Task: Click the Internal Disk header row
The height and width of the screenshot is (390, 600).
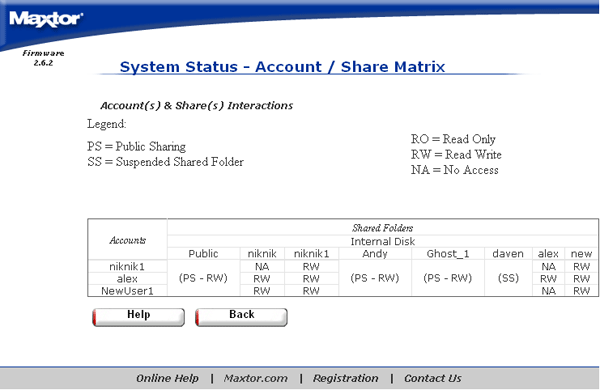Action: 382,242
